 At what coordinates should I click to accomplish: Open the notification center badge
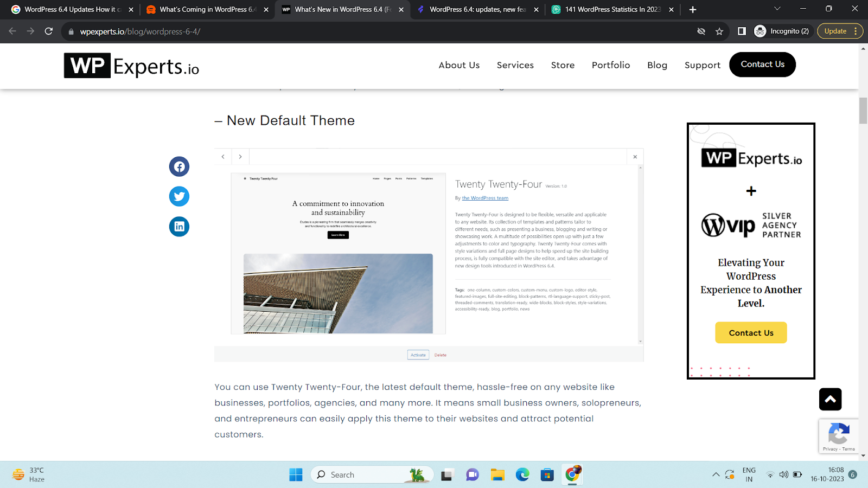pyautogui.click(x=853, y=475)
